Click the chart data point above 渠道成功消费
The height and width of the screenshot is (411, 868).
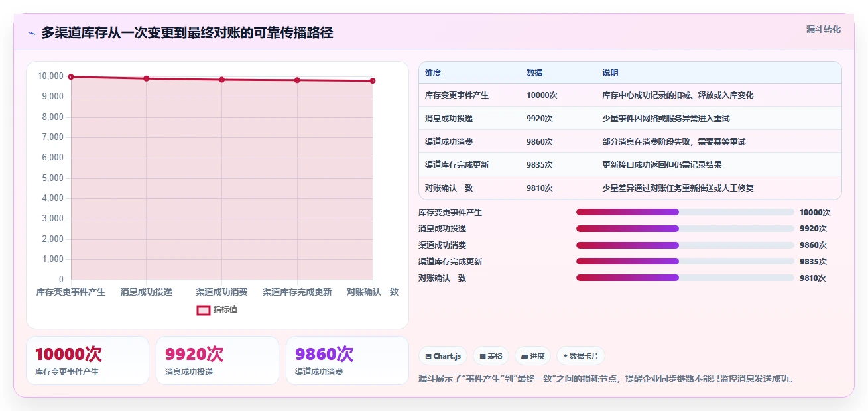click(221, 80)
